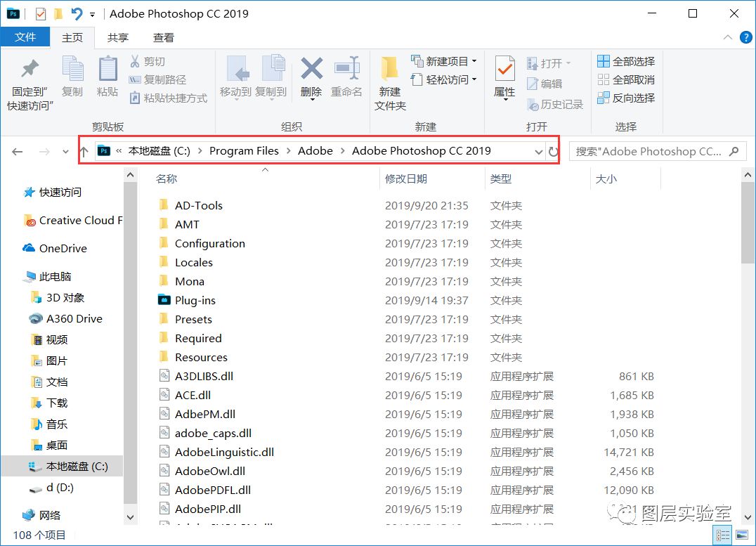The width and height of the screenshot is (756, 546).
Task: Click the Program Files breadcrumb
Action: [x=244, y=151]
